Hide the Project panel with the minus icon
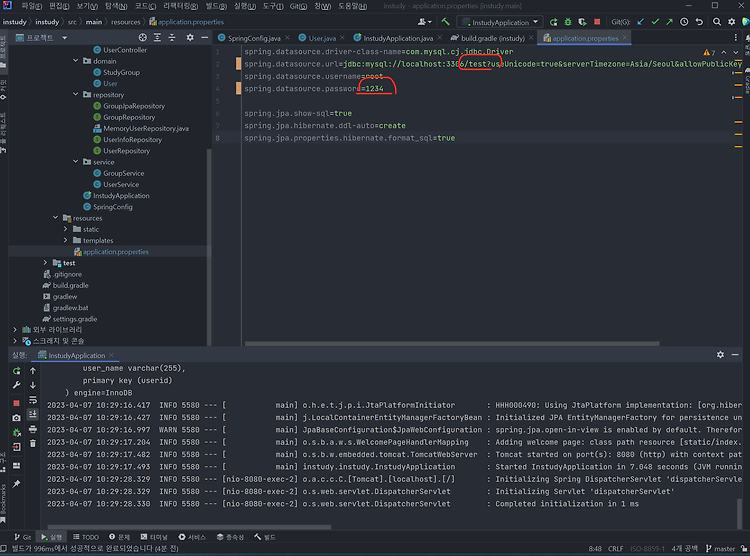750x556 pixels. pyautogui.click(x=205, y=37)
